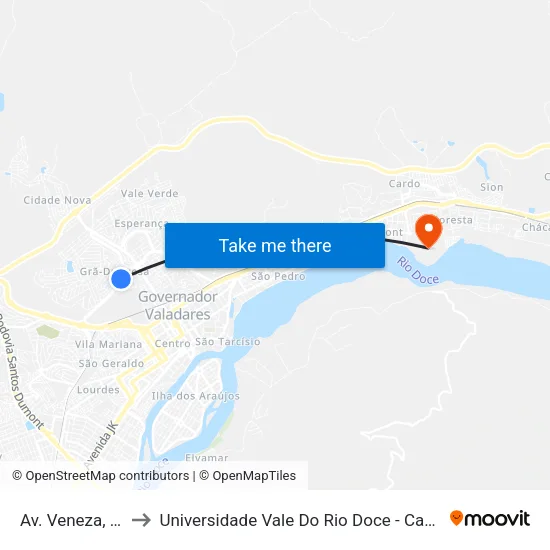The image size is (550, 550).
Task: Click the Lourdes neighborhood label
Action: [x=98, y=390]
